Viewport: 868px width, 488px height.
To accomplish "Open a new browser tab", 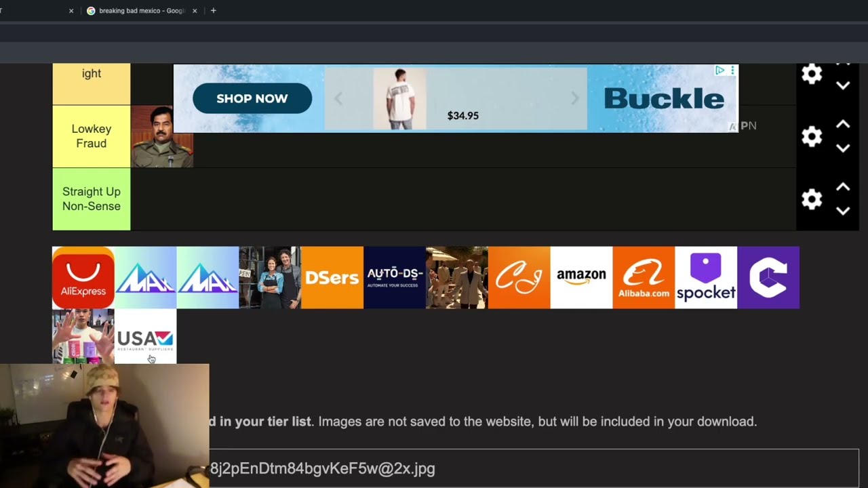I will [213, 11].
